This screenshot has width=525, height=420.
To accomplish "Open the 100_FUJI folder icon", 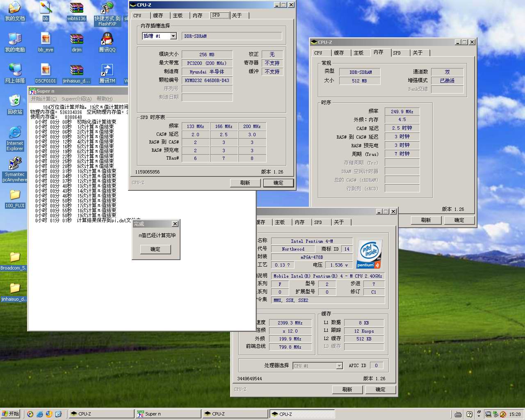I will 15,199.
